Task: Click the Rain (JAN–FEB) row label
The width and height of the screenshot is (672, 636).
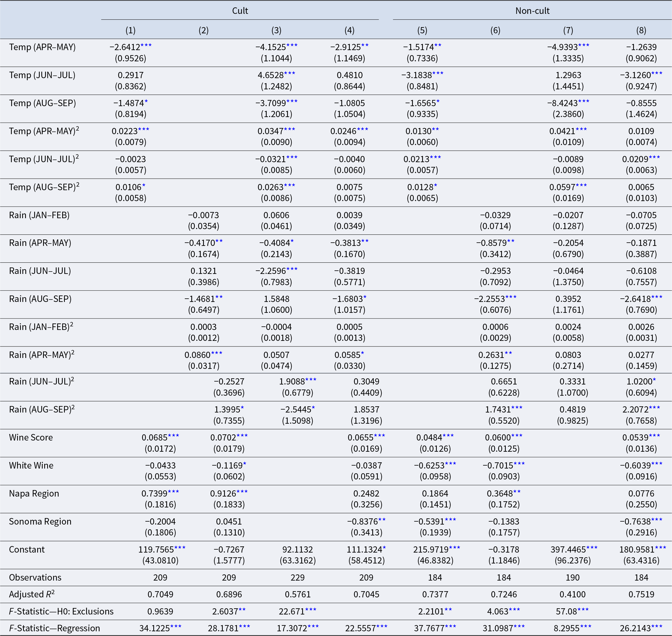Action: (39, 215)
